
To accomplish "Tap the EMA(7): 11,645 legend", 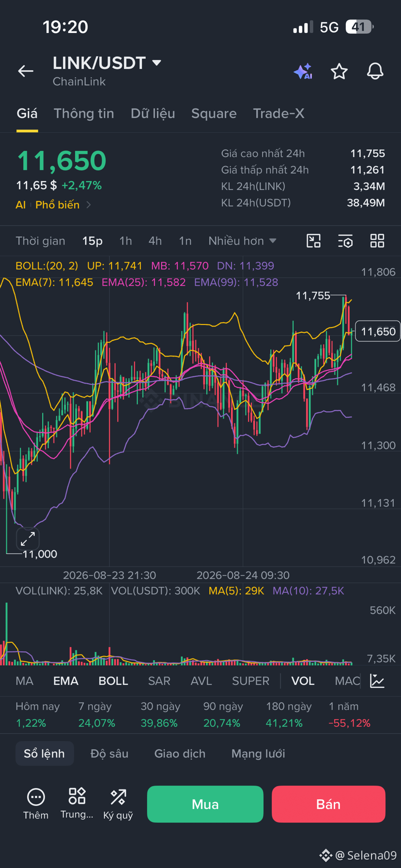I will click(x=54, y=282).
